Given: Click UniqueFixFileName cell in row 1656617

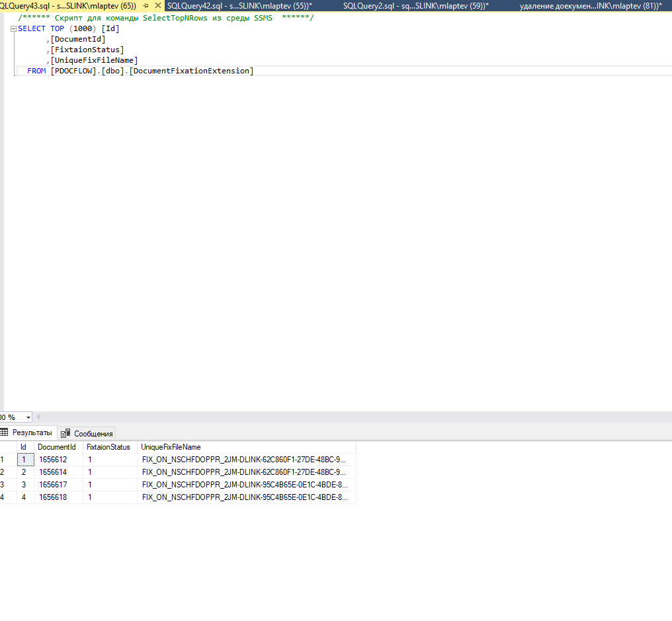Looking at the screenshot, I should coord(247,485).
